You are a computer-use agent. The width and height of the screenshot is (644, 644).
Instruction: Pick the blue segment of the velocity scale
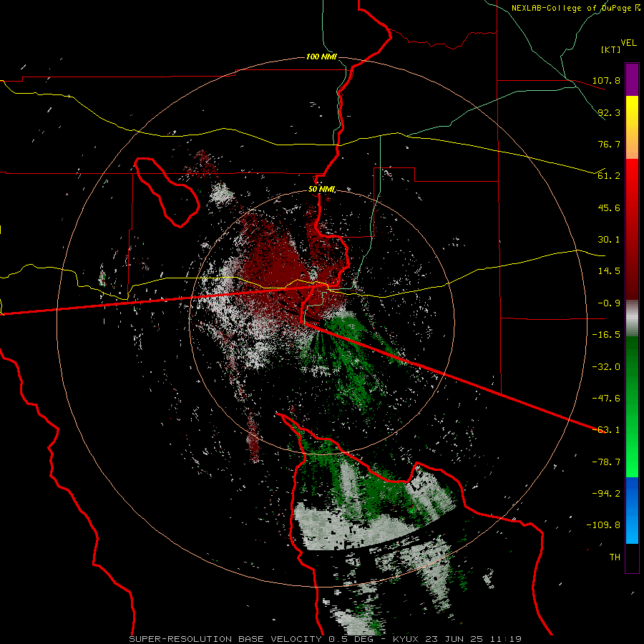coord(632,510)
